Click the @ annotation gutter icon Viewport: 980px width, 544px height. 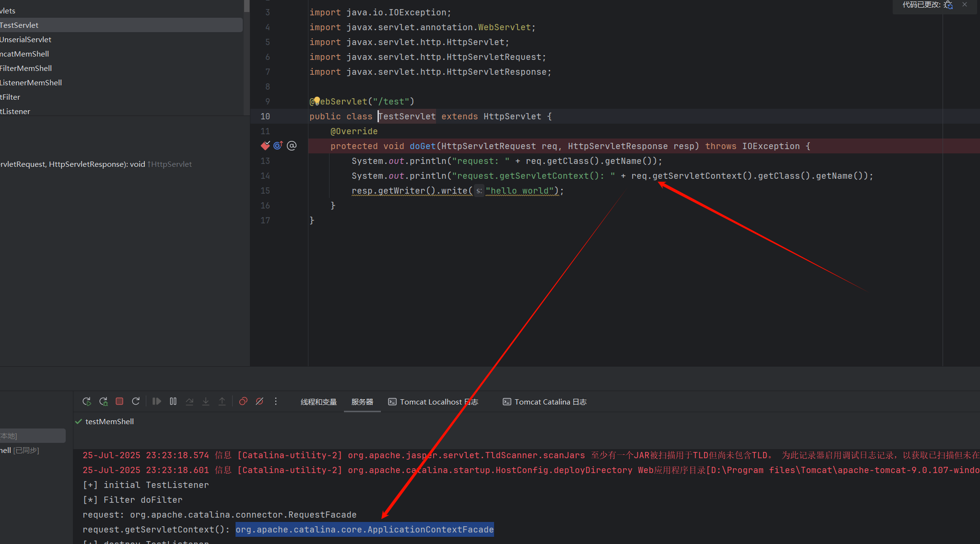(x=292, y=146)
